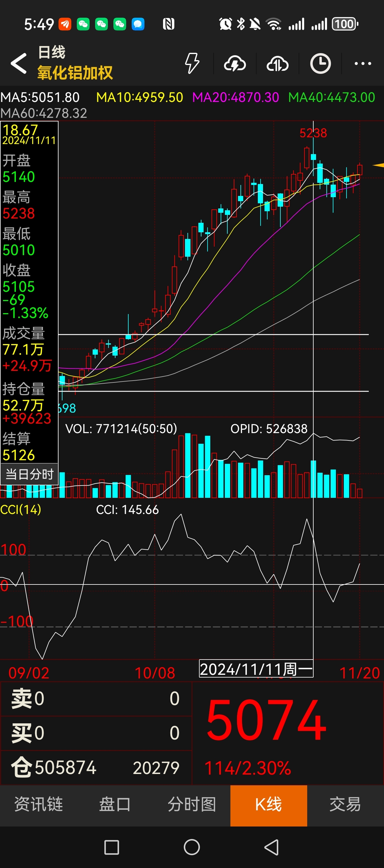The height and width of the screenshot is (868, 384).
Task: Open the three-dot more menu
Action: tap(363, 63)
